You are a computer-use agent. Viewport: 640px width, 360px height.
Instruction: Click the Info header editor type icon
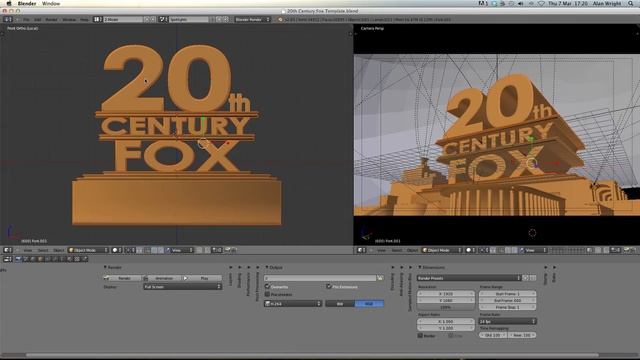[7, 19]
